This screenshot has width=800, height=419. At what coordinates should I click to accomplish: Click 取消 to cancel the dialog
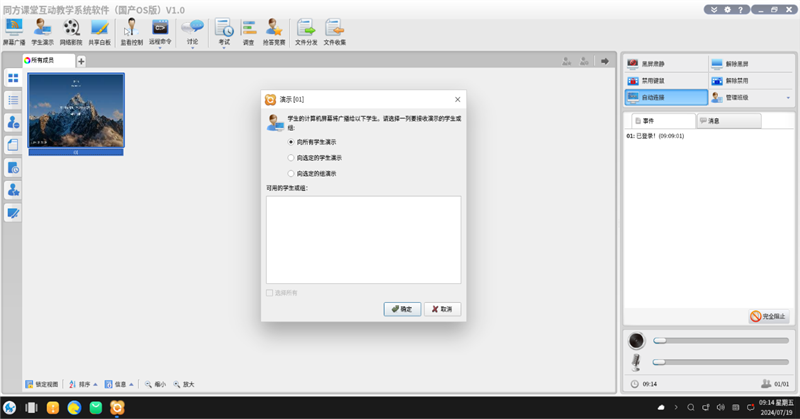(442, 309)
